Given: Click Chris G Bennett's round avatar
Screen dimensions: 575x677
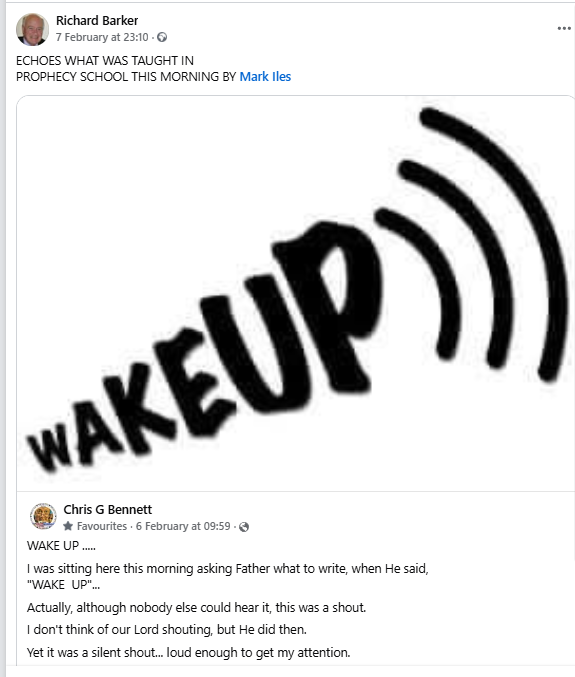Looking at the screenshot, I should [43, 516].
